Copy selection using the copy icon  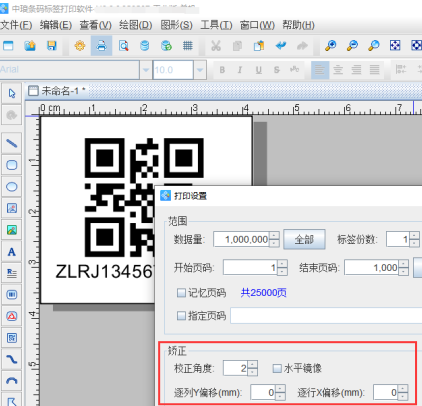(x=237, y=45)
